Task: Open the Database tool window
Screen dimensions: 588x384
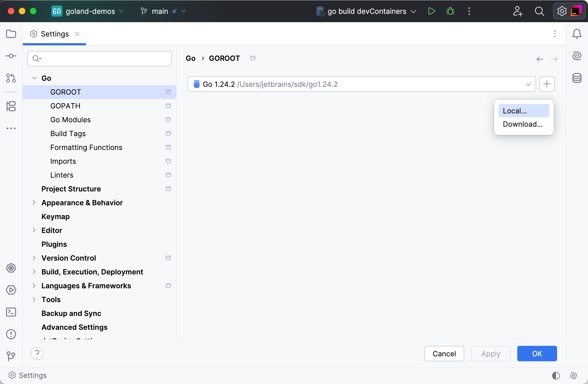Action: (577, 78)
